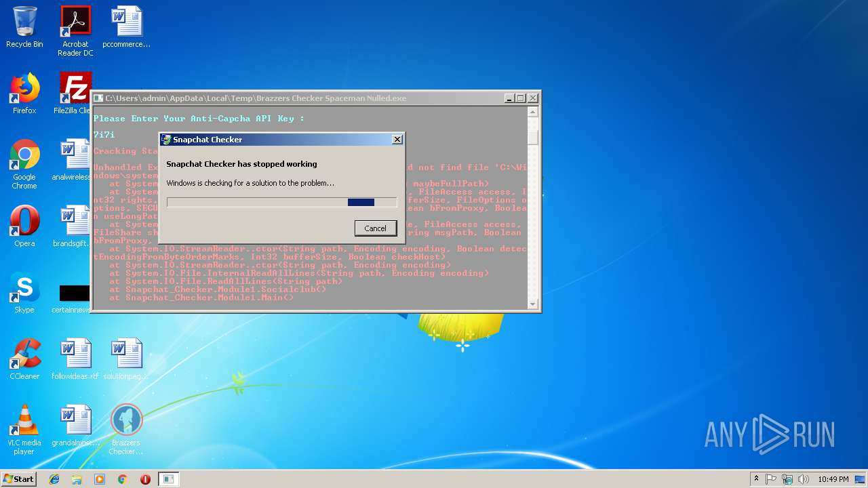This screenshot has height=488, width=868.
Task: Click the System.IO.File.ReadAllLines stack trace line
Action: pos(225,281)
